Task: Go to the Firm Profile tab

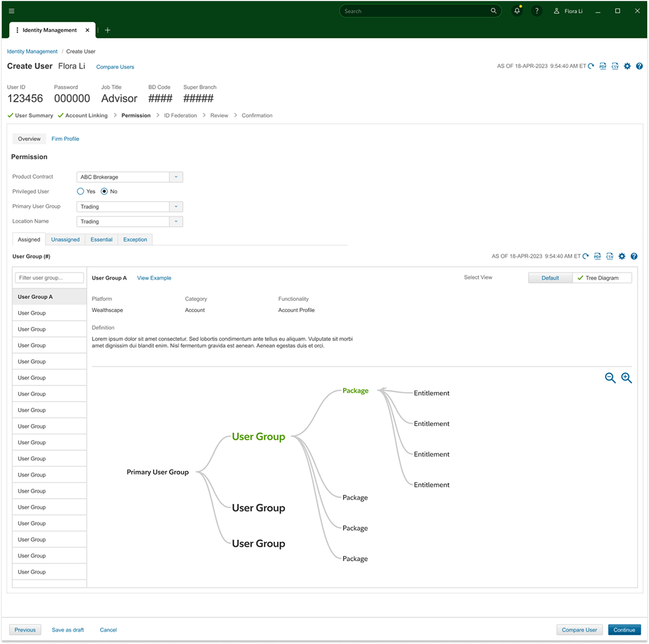Action: pyautogui.click(x=65, y=139)
